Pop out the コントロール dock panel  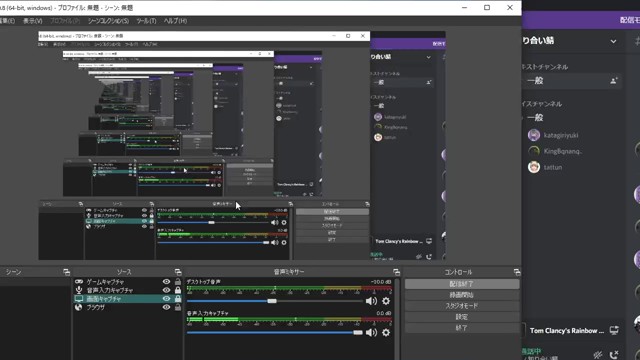pos(517,272)
